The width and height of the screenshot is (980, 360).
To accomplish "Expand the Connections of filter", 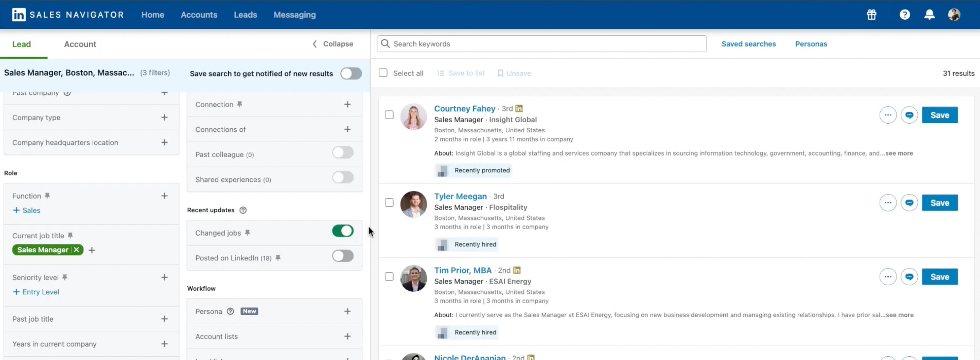I will pyautogui.click(x=347, y=130).
